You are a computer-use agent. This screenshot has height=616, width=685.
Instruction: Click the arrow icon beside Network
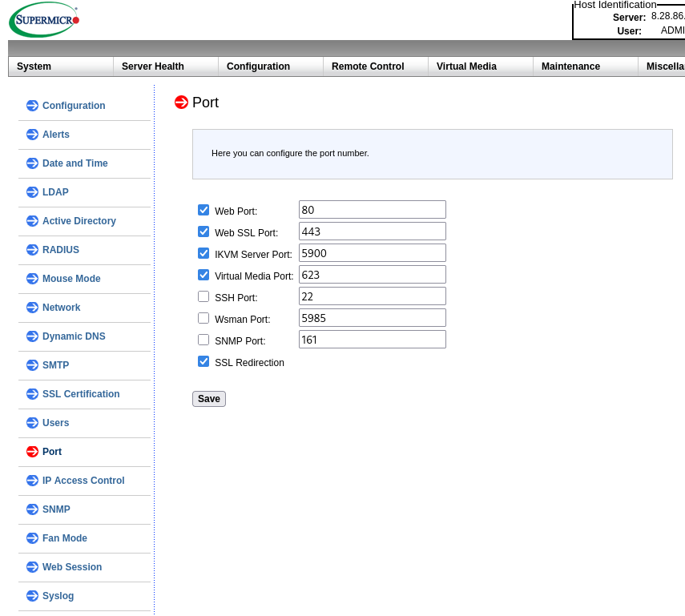[32, 308]
